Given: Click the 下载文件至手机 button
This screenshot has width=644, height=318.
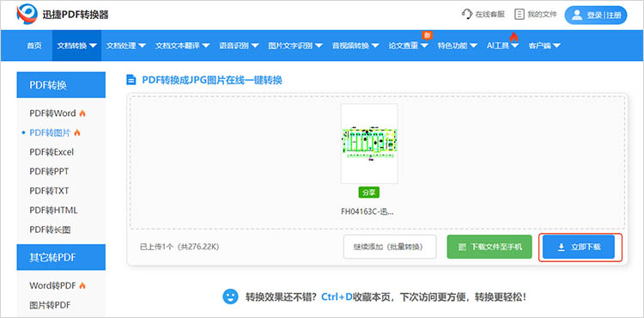Looking at the screenshot, I should click(x=489, y=247).
